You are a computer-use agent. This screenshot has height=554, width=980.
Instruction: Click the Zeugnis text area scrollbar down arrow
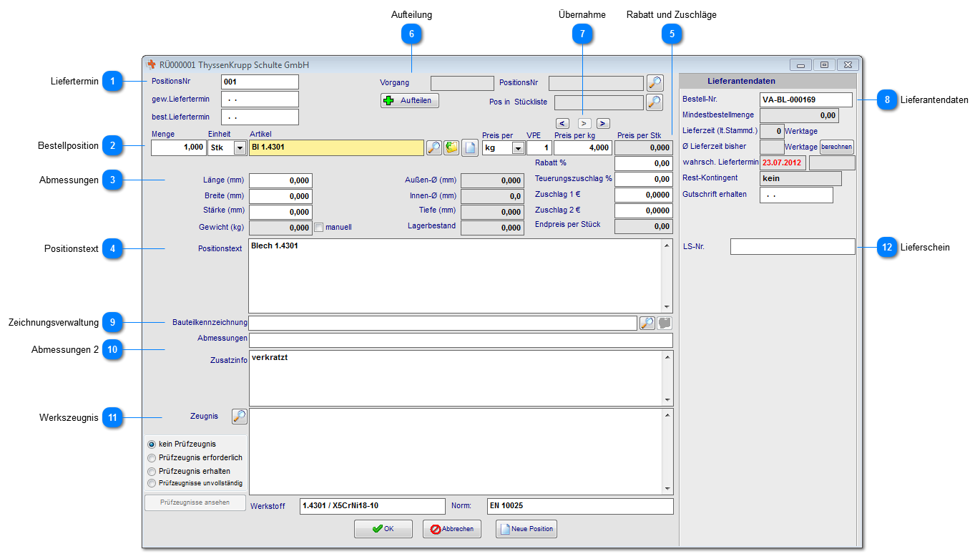(x=667, y=489)
